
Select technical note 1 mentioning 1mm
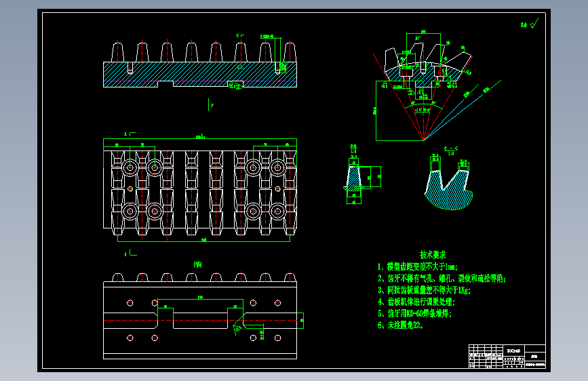click(x=417, y=266)
